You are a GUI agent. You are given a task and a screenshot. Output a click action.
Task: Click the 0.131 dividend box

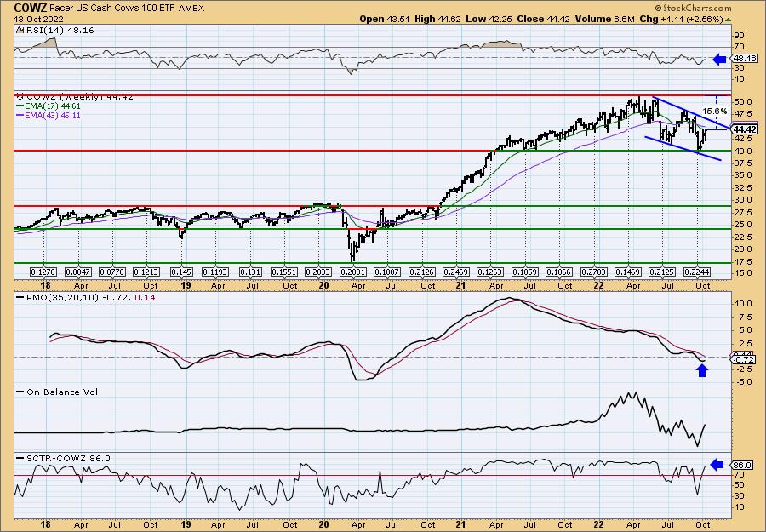[249, 272]
